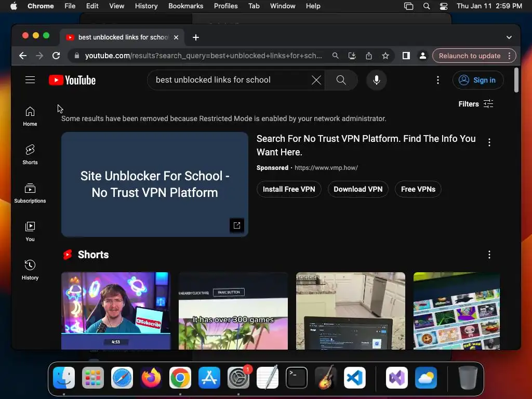Open the Profiles menu

click(x=225, y=6)
